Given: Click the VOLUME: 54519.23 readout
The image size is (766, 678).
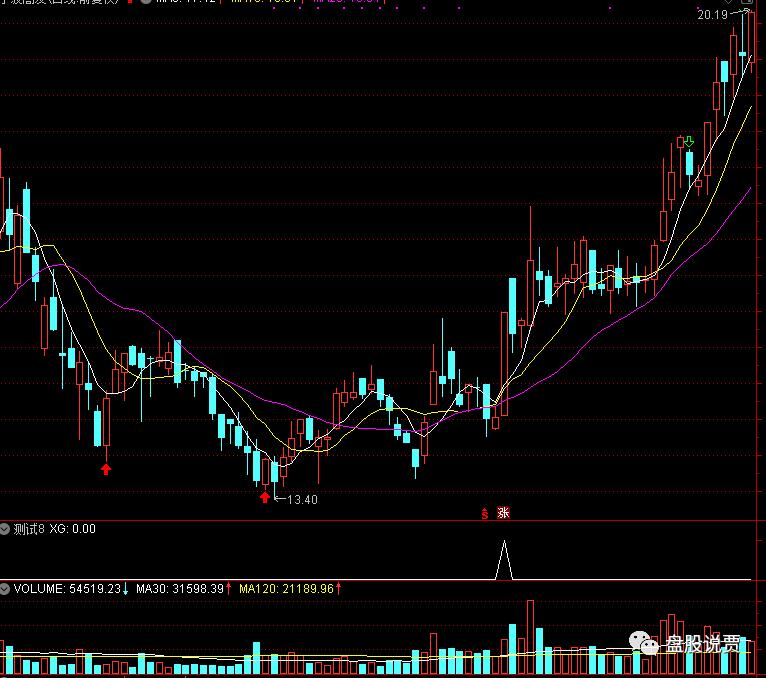Looking at the screenshot, I should click(67, 589).
